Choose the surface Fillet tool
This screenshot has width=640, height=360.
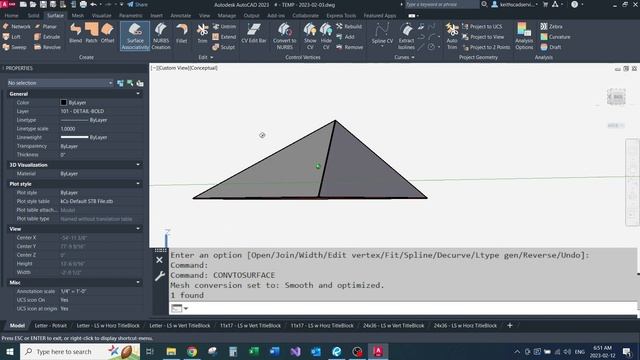tap(182, 33)
